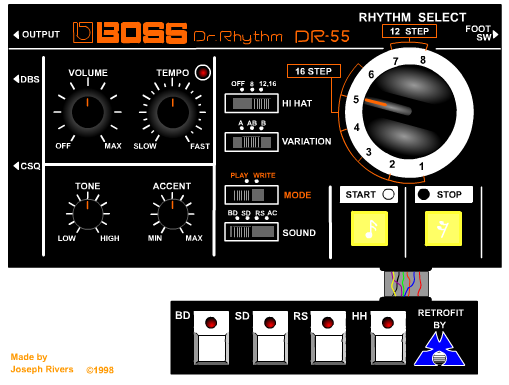Image resolution: width=509 pixels, height=385 pixels.
Task: Click the Dr.Rhythm title text
Action: point(238,37)
